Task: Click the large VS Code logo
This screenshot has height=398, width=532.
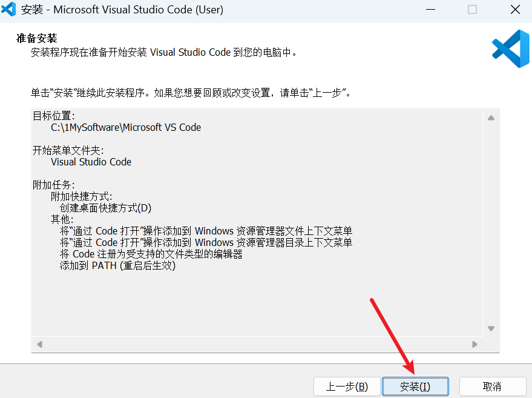Action: coord(511,48)
